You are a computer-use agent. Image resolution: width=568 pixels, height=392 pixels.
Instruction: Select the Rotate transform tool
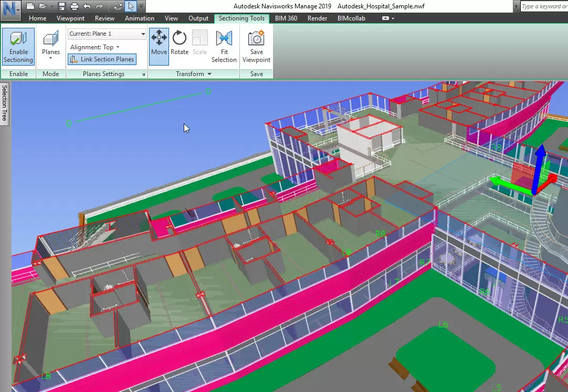pyautogui.click(x=180, y=43)
